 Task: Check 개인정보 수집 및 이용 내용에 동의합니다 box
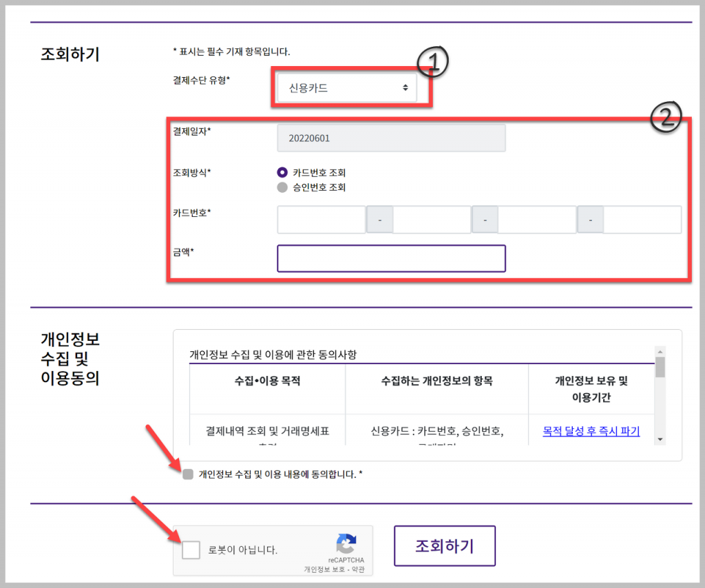coord(188,474)
